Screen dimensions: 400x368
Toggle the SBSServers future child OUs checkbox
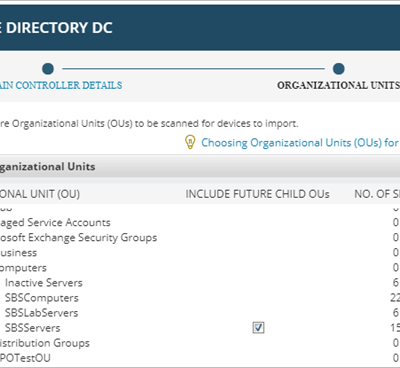[258, 328]
